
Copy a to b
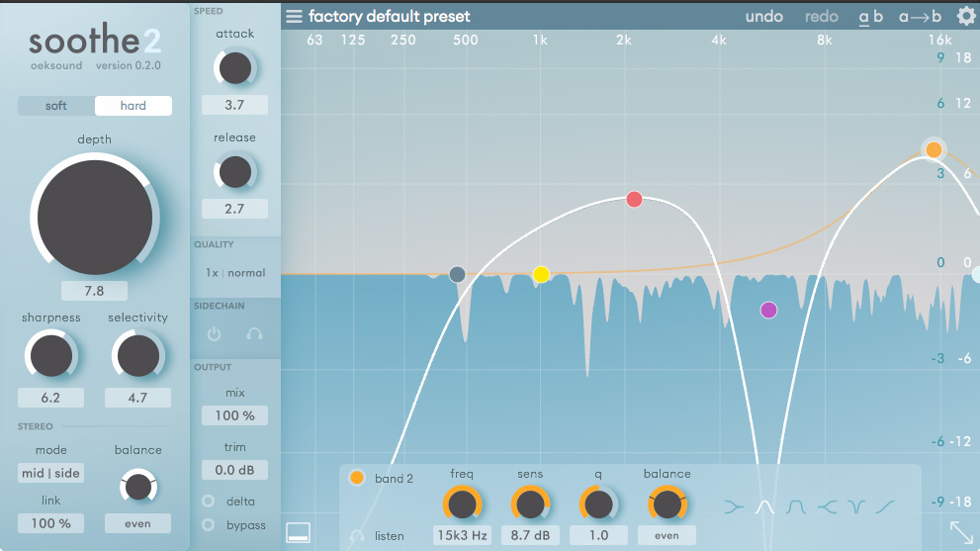click(920, 16)
